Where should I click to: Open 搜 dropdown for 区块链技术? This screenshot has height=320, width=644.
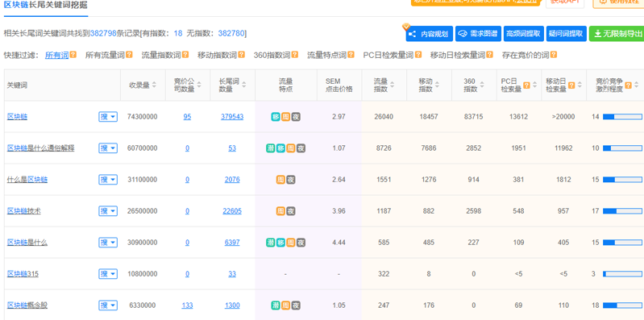tap(108, 211)
